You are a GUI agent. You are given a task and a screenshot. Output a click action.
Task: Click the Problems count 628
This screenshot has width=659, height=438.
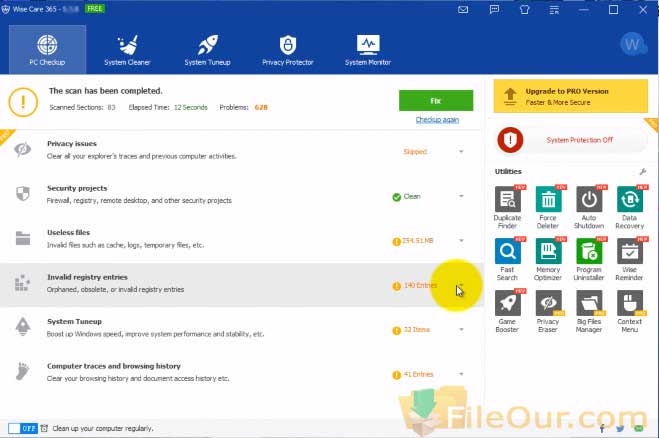coord(261,108)
